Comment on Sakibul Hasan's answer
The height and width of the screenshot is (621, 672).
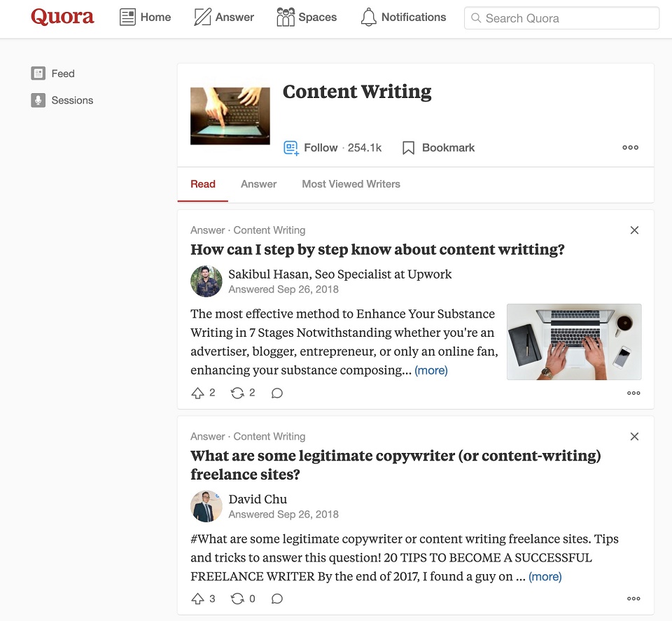coord(277,393)
